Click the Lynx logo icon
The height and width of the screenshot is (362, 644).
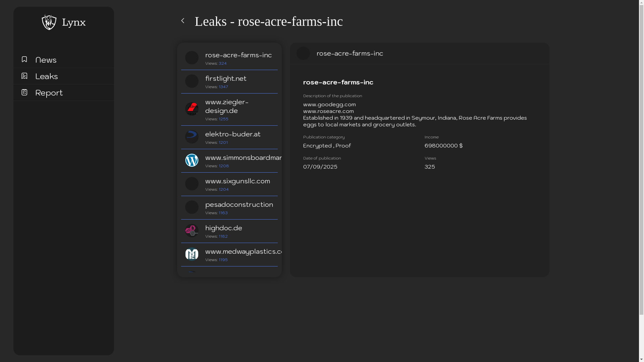pos(49,22)
